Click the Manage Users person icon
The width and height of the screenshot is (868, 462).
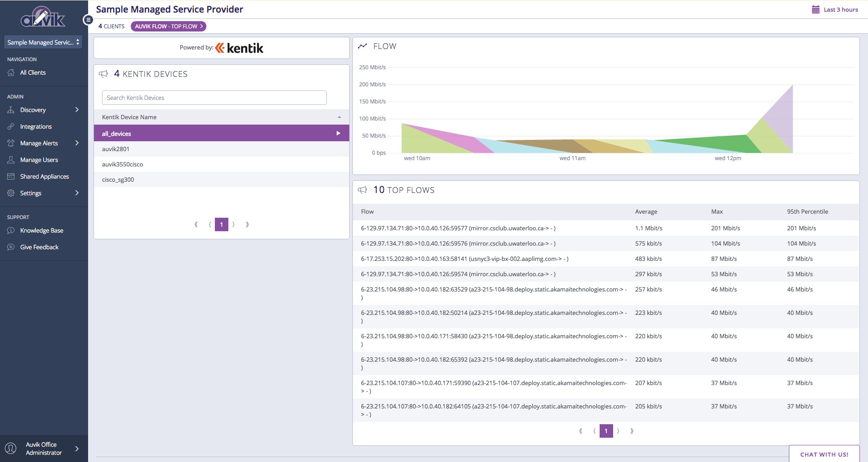[11, 160]
